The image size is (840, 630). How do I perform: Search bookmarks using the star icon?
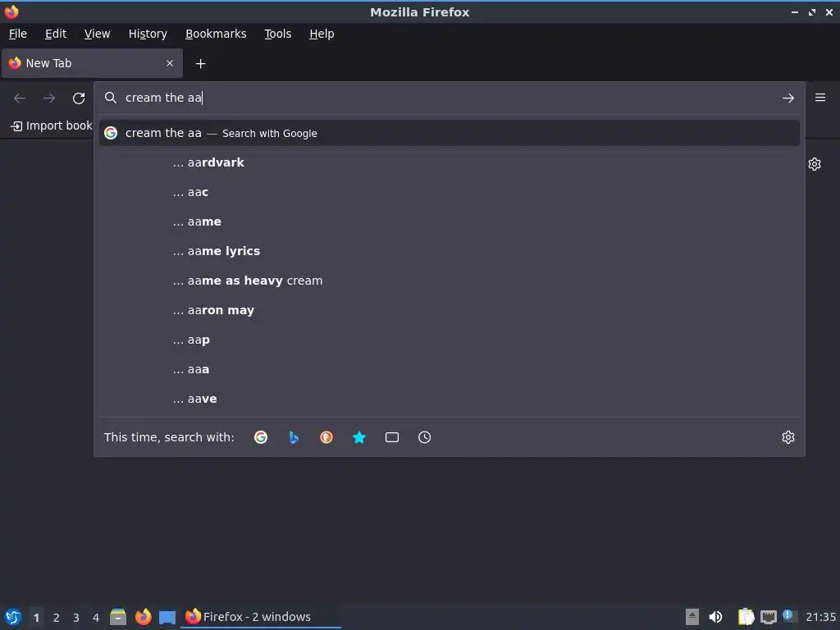pyautogui.click(x=359, y=437)
